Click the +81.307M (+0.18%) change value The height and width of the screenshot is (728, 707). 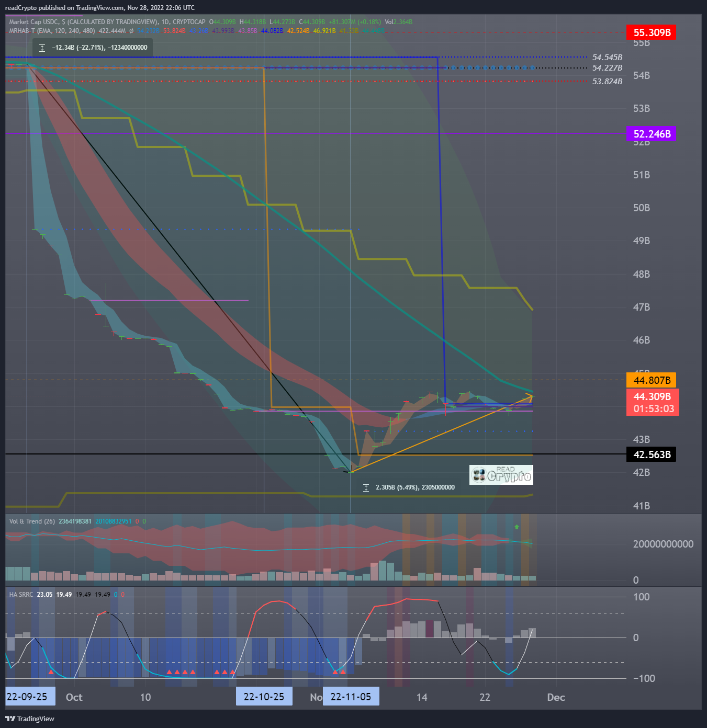click(x=355, y=22)
